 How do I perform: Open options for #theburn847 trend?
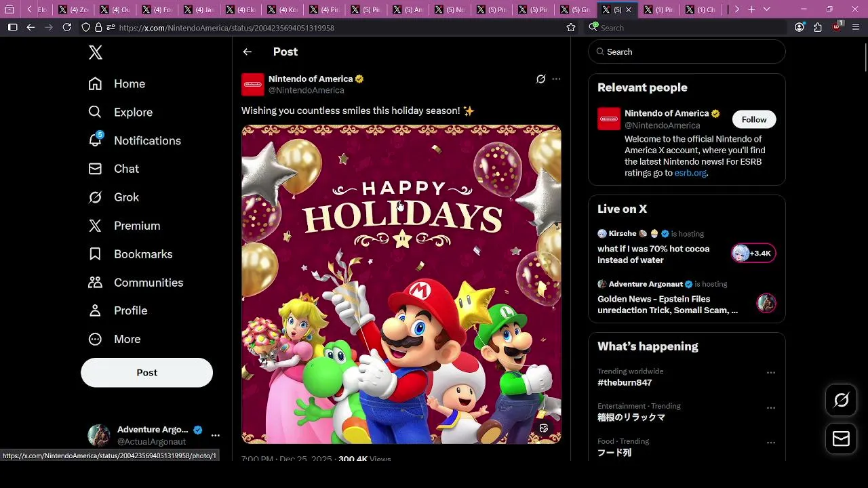771,373
